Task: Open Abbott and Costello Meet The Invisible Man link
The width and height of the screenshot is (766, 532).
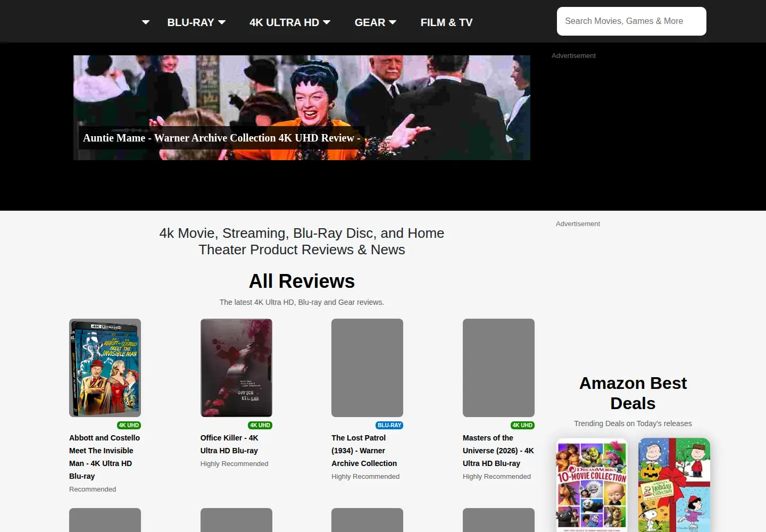Action: coord(105,457)
